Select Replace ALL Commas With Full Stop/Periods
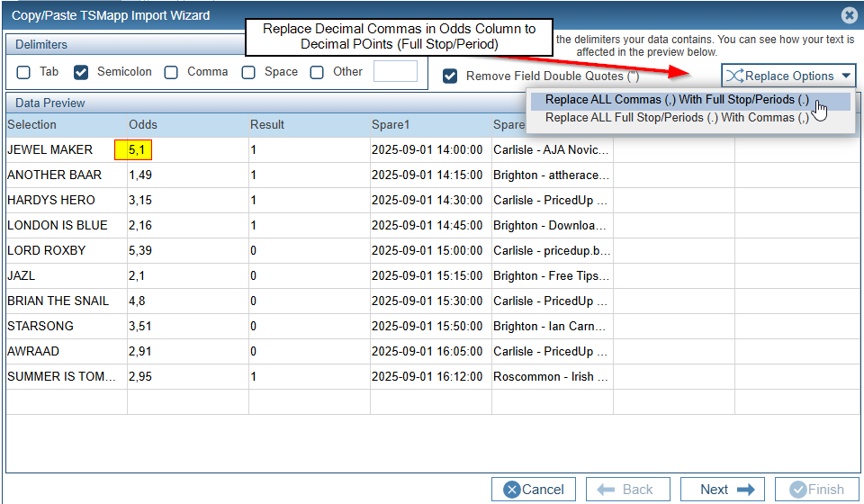 [x=677, y=100]
